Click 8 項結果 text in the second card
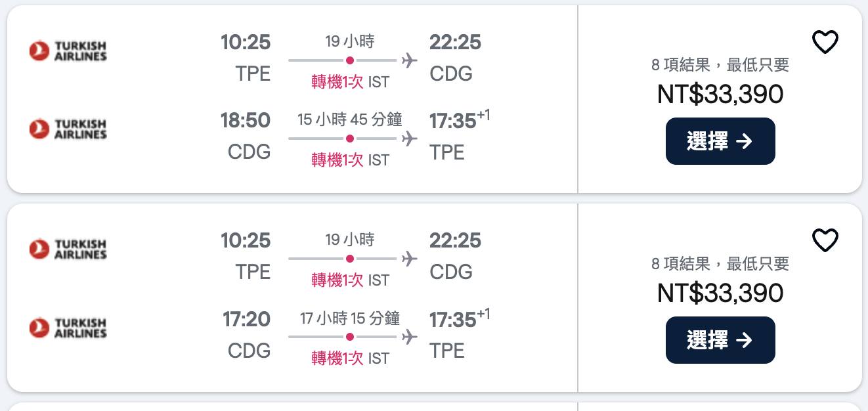 [x=680, y=264]
